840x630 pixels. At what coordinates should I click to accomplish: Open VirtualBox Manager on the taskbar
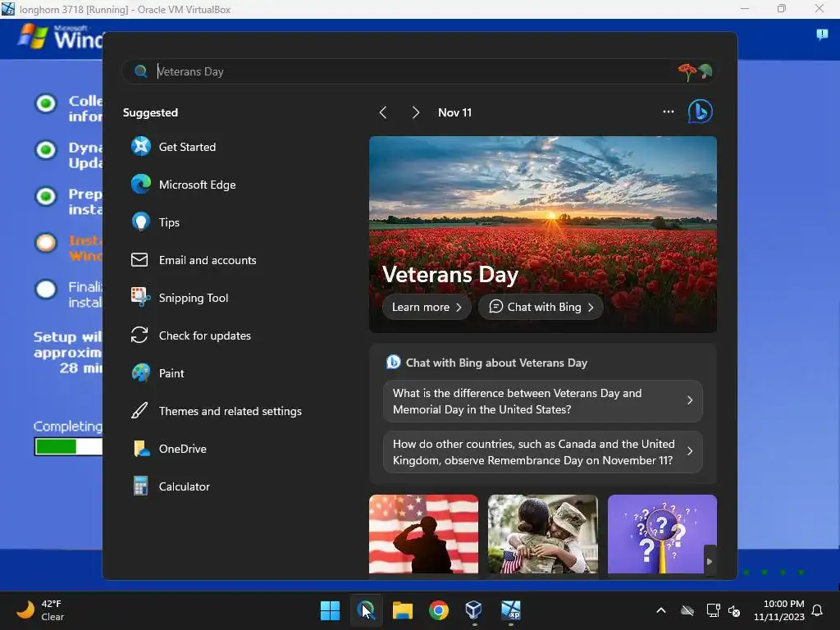tap(474, 610)
